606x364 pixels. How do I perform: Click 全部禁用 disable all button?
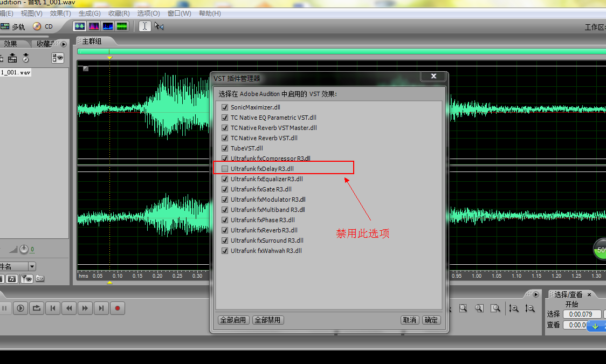[268, 320]
